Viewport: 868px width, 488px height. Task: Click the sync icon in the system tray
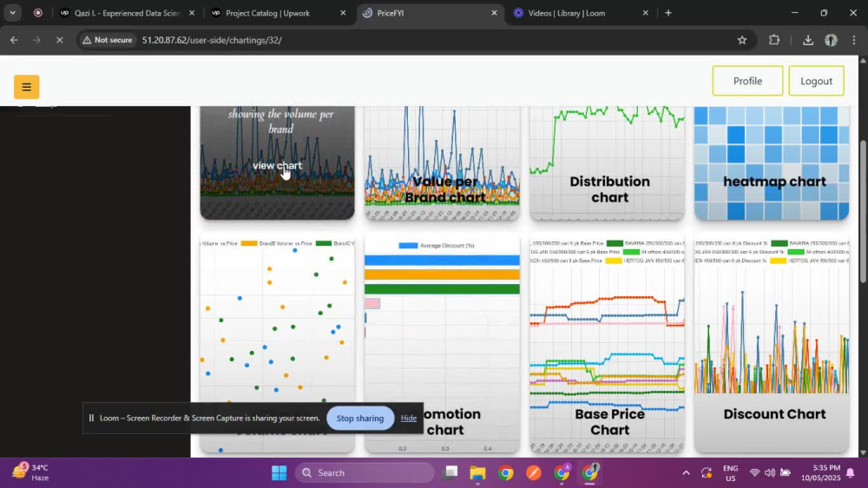tap(707, 472)
